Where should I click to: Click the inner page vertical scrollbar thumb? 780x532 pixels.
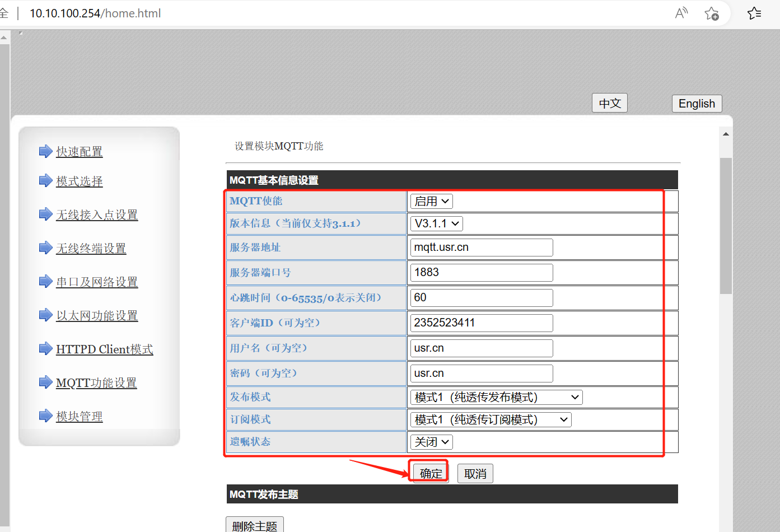(726, 225)
